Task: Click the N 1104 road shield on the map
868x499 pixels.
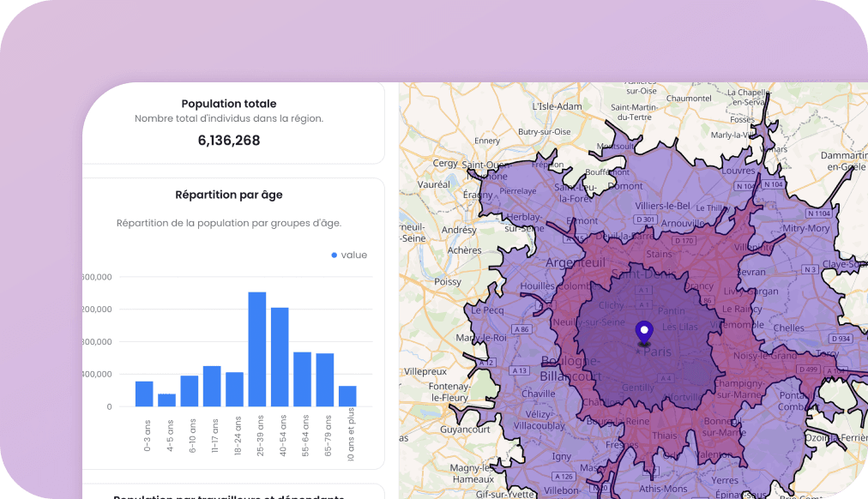Action: [x=819, y=213]
